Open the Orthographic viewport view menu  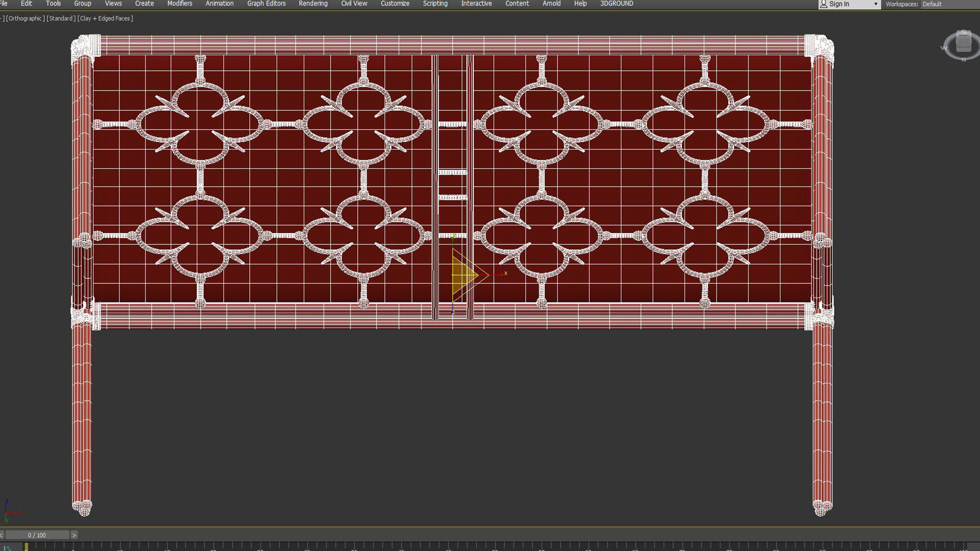25,18
